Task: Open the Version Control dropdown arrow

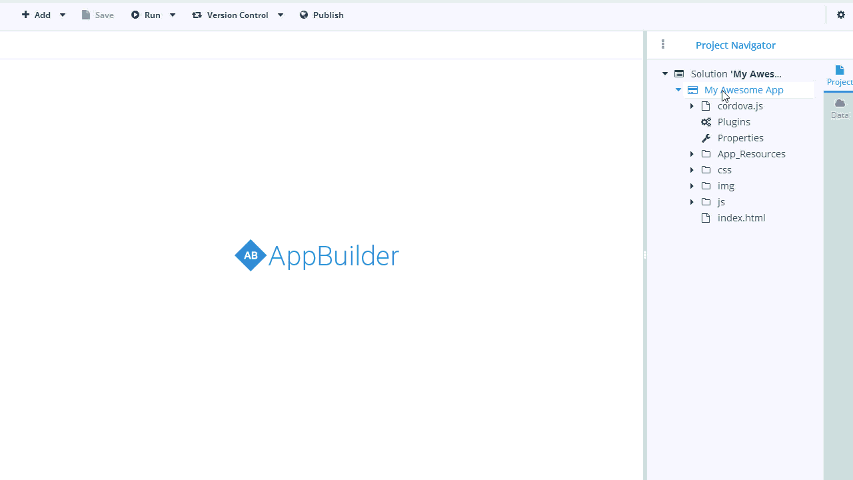Action: click(281, 15)
